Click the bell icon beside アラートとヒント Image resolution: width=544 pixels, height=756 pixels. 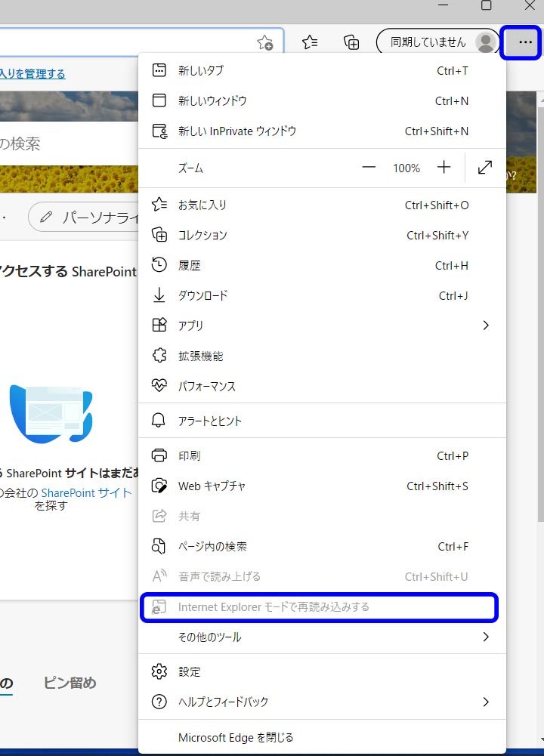point(159,420)
